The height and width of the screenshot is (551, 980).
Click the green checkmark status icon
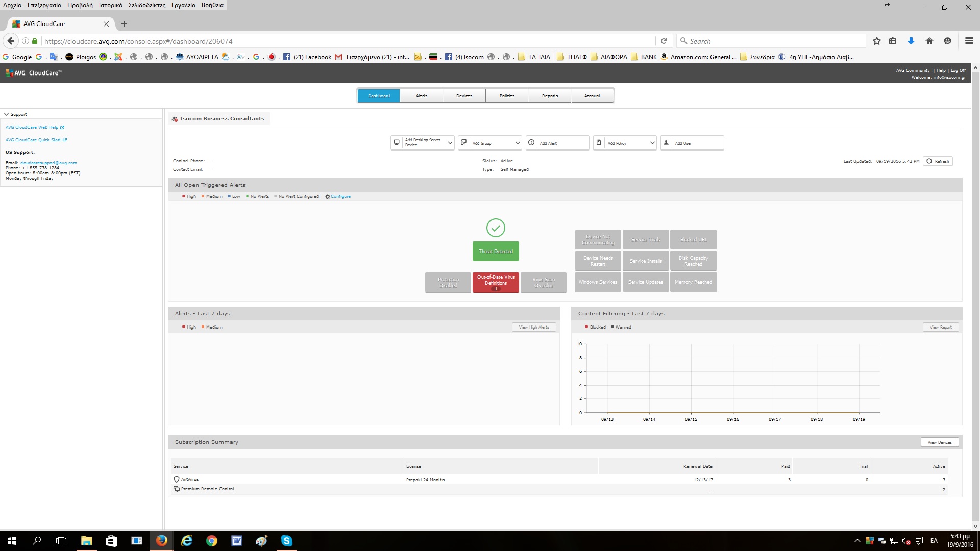pyautogui.click(x=496, y=228)
